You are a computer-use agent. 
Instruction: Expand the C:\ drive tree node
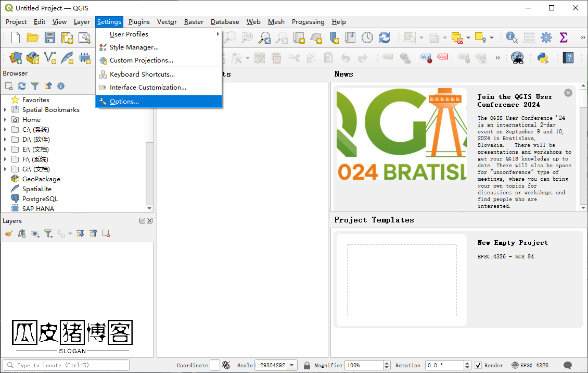pyautogui.click(x=5, y=130)
